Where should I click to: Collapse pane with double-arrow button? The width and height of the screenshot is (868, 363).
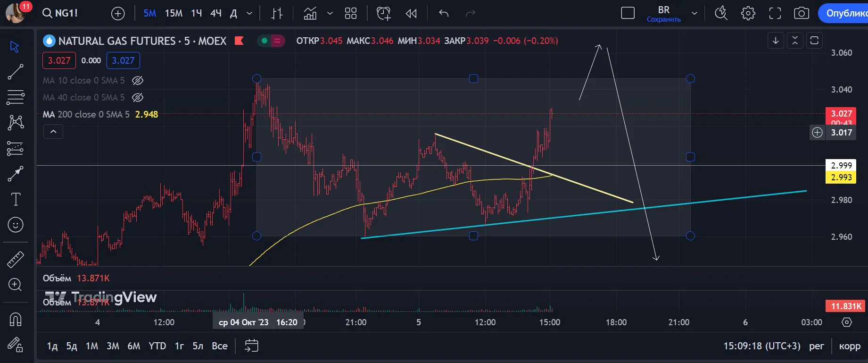795,41
